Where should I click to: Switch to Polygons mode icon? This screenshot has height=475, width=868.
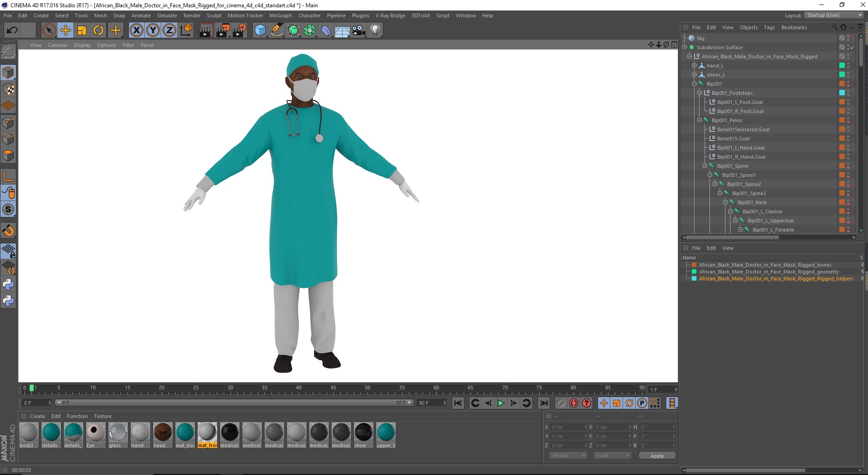pos(8,155)
